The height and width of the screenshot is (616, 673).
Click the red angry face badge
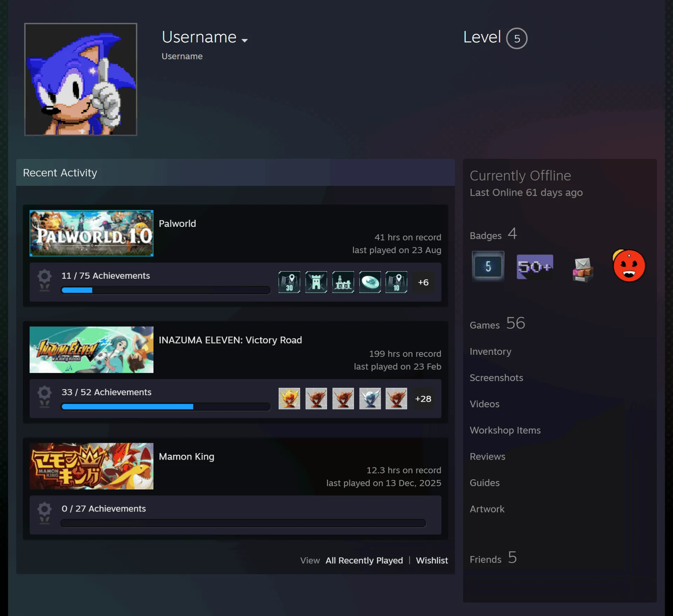pos(629,266)
